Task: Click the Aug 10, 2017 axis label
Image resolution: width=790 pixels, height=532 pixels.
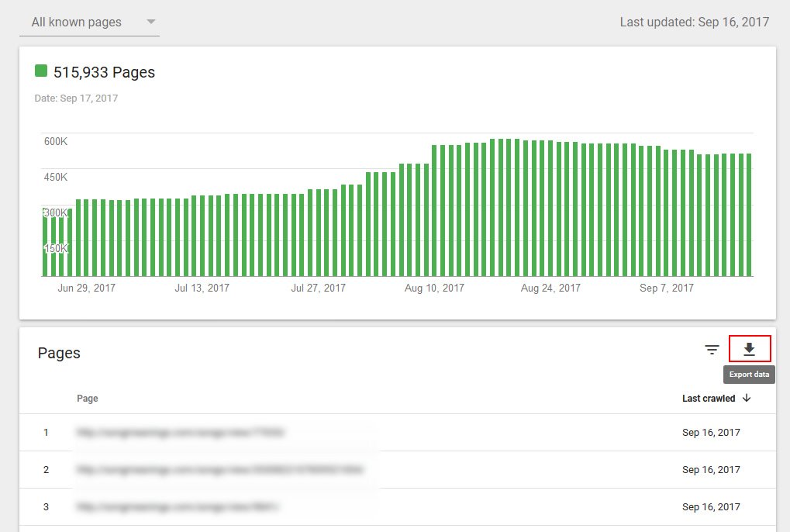Action: 434,288
